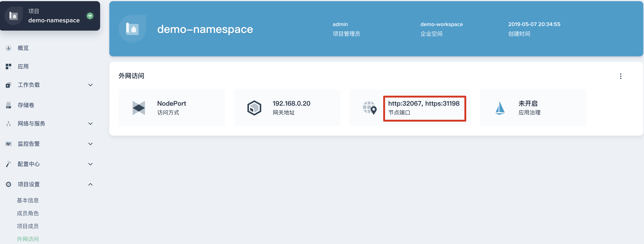This screenshot has width=644, height=244.
Task: Click the 项目管理员 label under admin
Action: [346, 34]
